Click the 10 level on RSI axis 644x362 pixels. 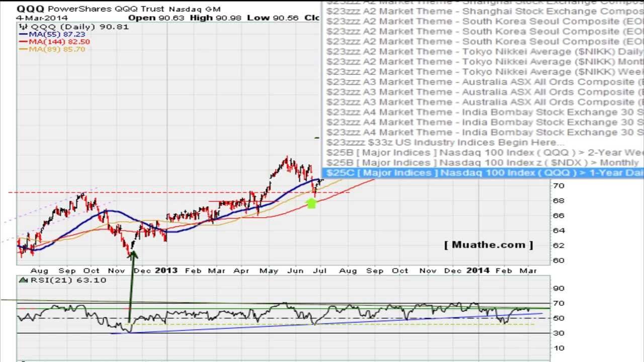(558, 348)
